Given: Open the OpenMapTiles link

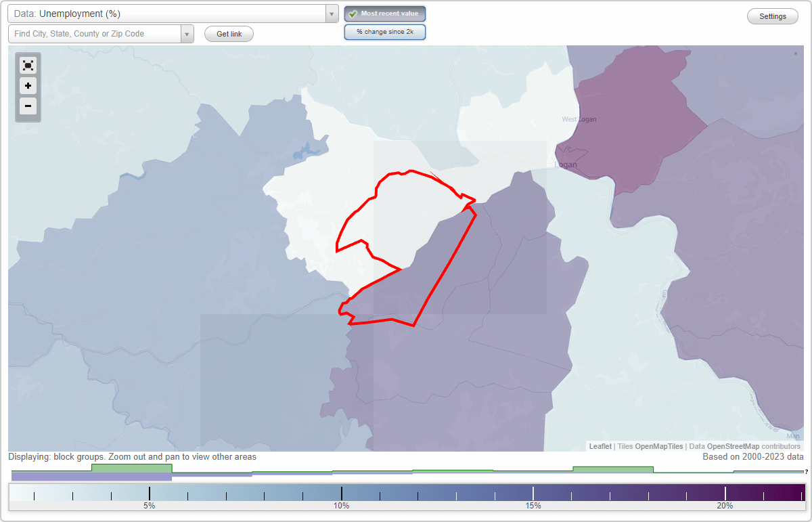Looking at the screenshot, I should click(659, 446).
